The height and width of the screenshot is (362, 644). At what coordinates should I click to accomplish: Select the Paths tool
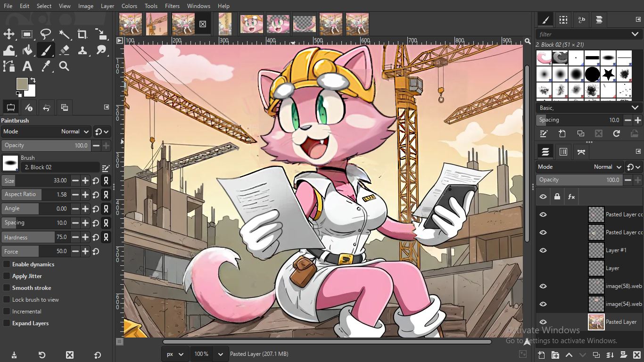click(x=9, y=66)
